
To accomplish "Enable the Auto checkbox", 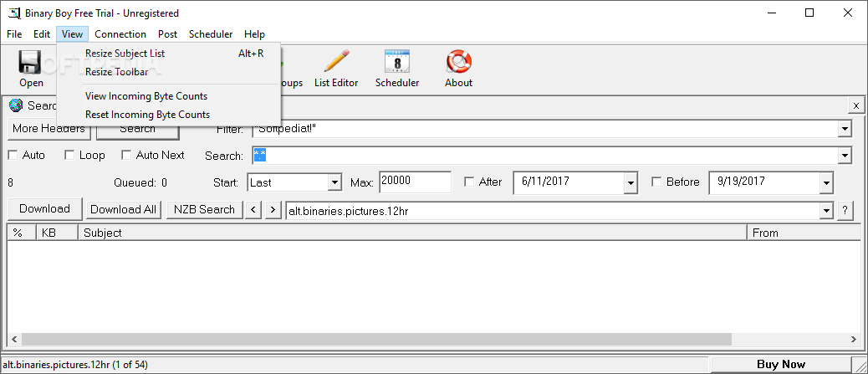I will pos(13,156).
